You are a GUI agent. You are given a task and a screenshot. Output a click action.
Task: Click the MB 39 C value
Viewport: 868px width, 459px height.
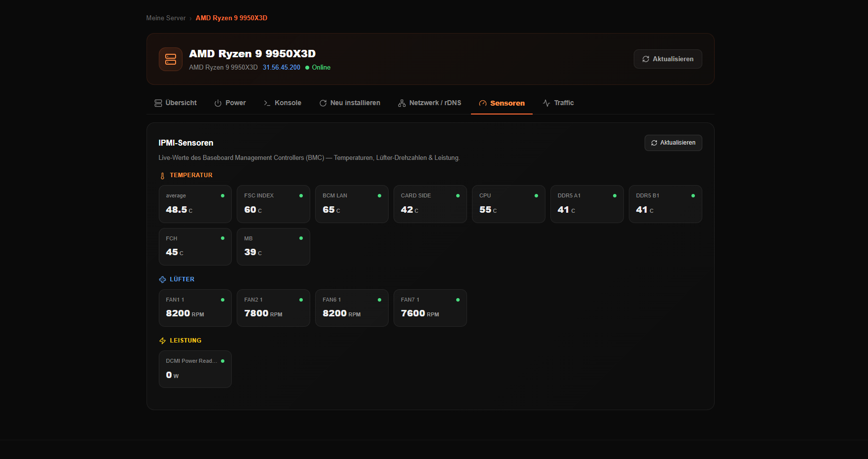pos(253,252)
